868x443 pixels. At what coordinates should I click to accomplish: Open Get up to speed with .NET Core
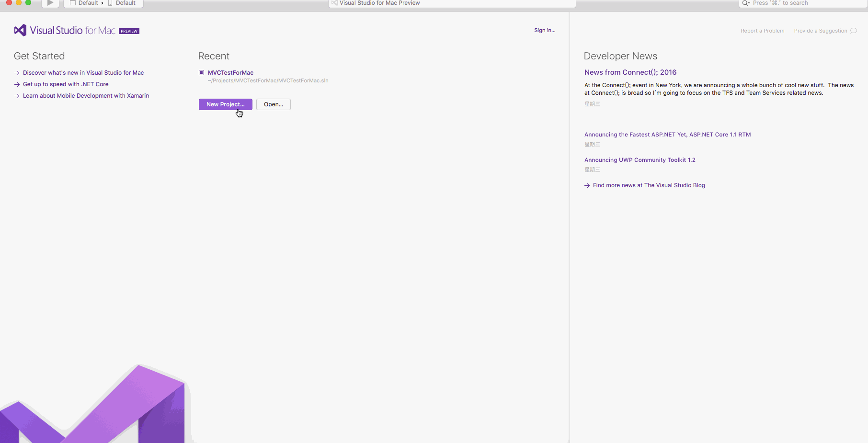[x=66, y=84]
